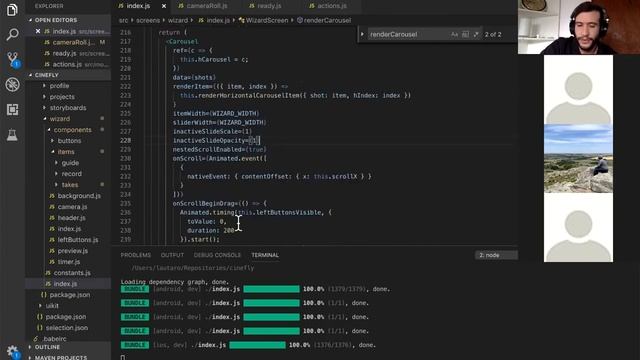Viewport: 640px width, 360px height.
Task: Expand the storyboards folder
Action: coord(68,108)
